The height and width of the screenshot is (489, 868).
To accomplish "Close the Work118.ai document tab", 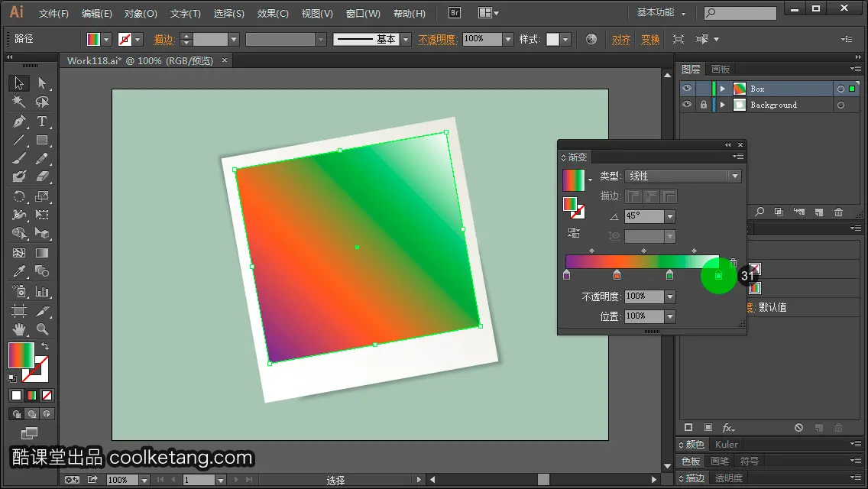I will pos(224,60).
